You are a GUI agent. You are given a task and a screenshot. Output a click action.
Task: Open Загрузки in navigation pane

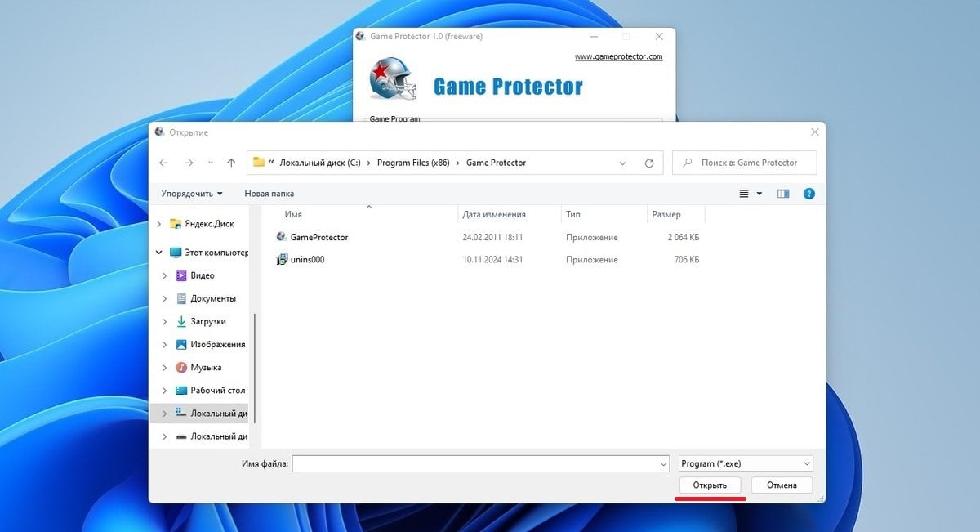208,321
